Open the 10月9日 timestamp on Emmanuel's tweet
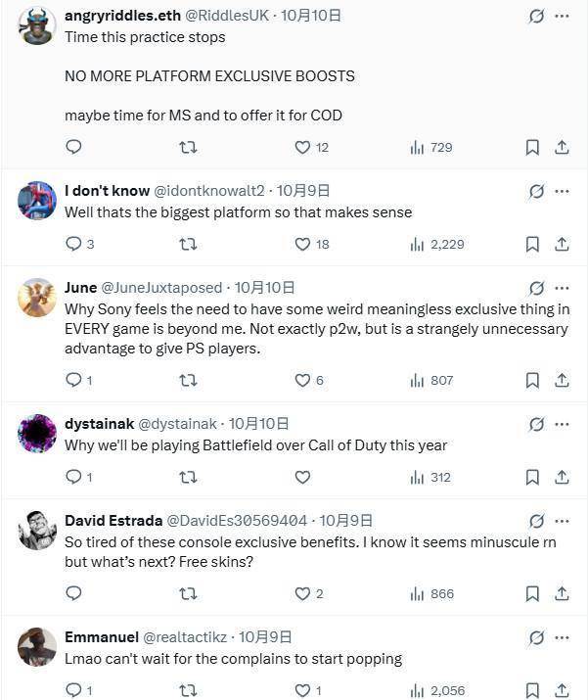The image size is (588, 700). (265, 637)
